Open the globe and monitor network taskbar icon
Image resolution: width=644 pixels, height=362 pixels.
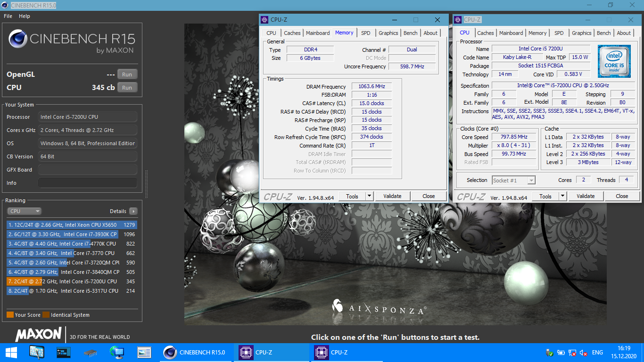[x=117, y=352]
